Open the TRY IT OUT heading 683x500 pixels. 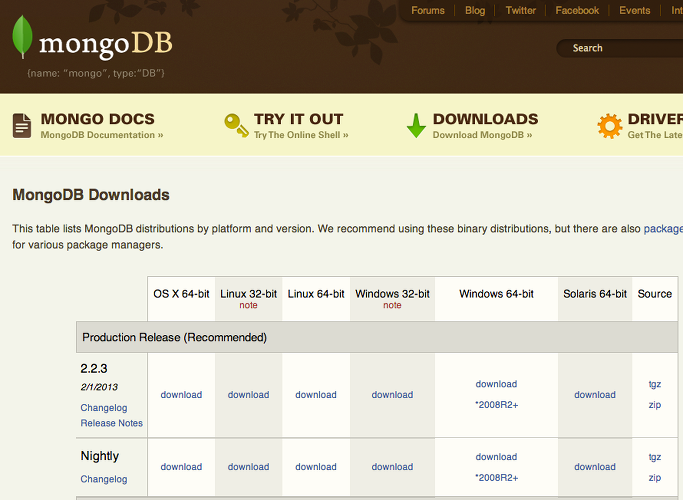pyautogui.click(x=298, y=119)
